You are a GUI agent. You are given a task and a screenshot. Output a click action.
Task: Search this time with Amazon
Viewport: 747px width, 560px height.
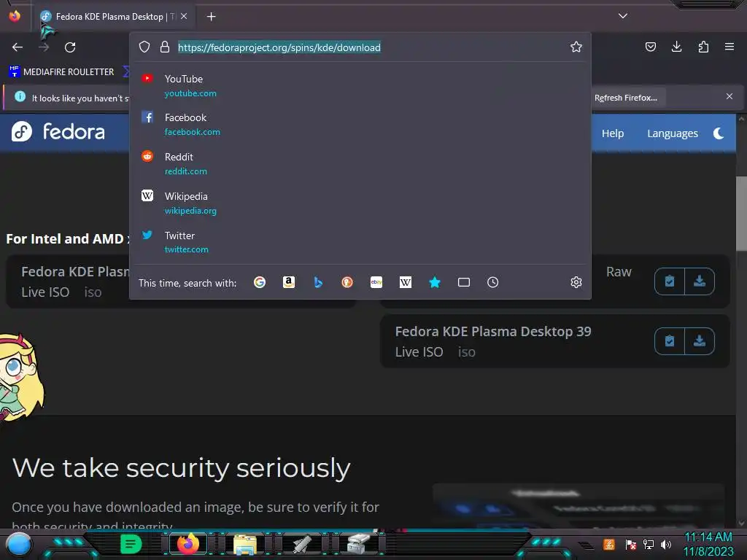pos(289,282)
